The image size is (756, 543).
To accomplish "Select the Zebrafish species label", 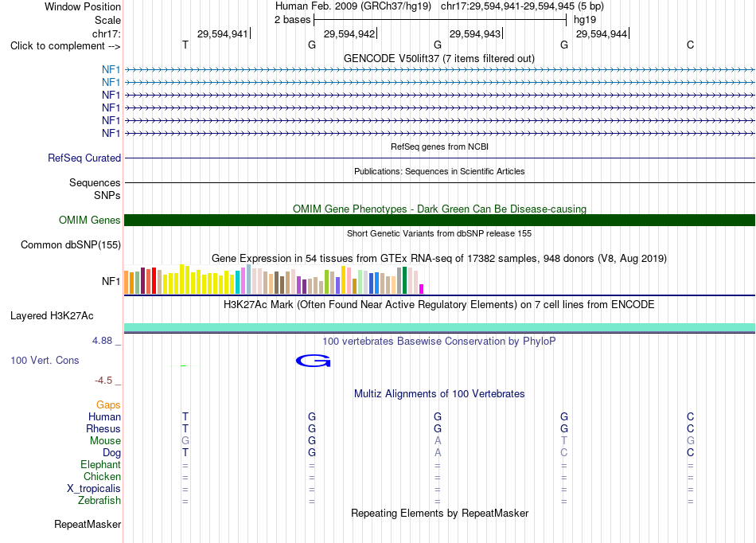I will pos(99,501).
